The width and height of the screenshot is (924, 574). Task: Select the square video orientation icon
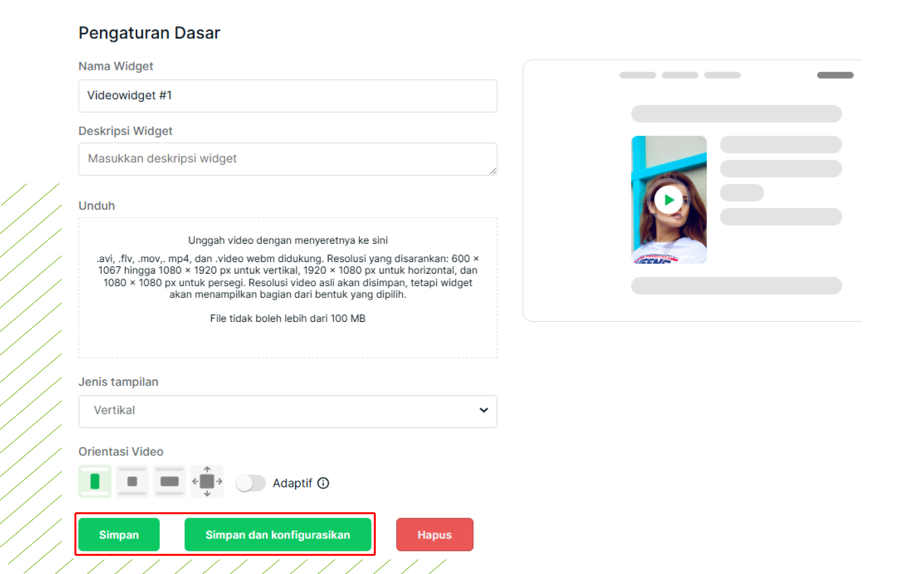click(132, 481)
